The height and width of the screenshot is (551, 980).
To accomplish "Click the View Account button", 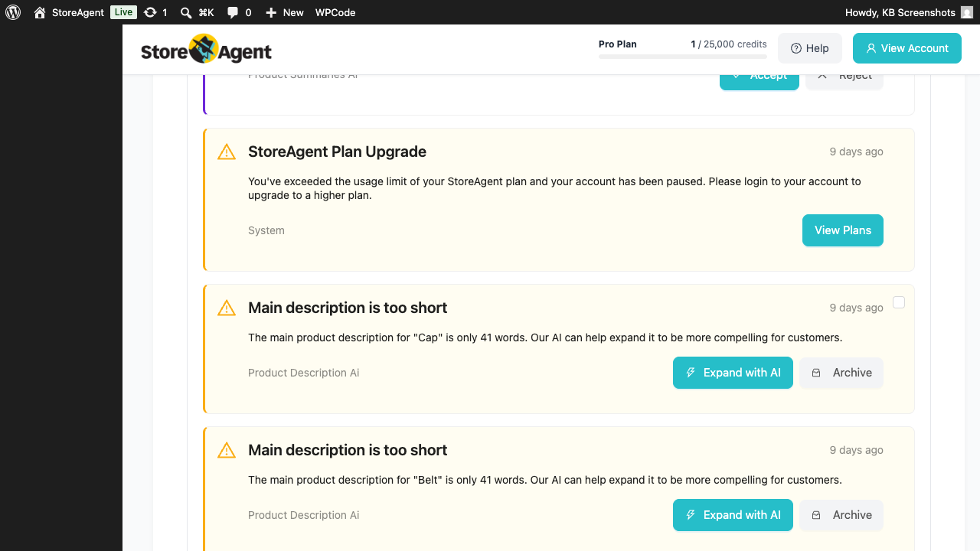I will (x=907, y=48).
